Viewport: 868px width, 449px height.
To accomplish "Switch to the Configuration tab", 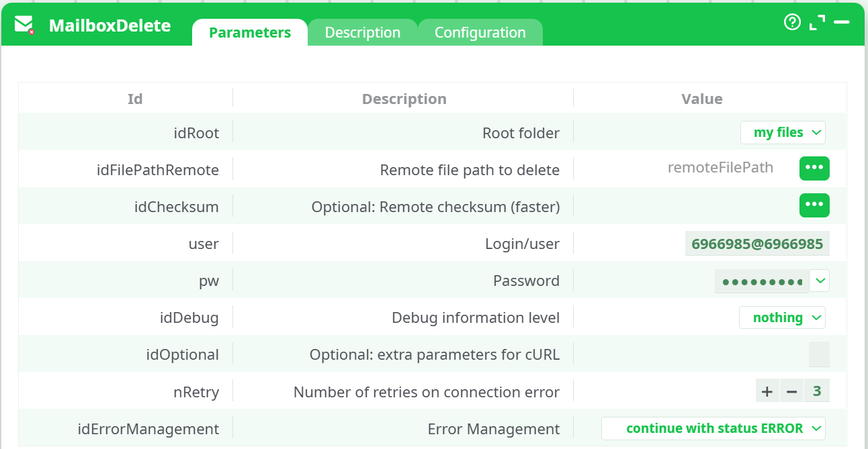I will click(x=480, y=32).
